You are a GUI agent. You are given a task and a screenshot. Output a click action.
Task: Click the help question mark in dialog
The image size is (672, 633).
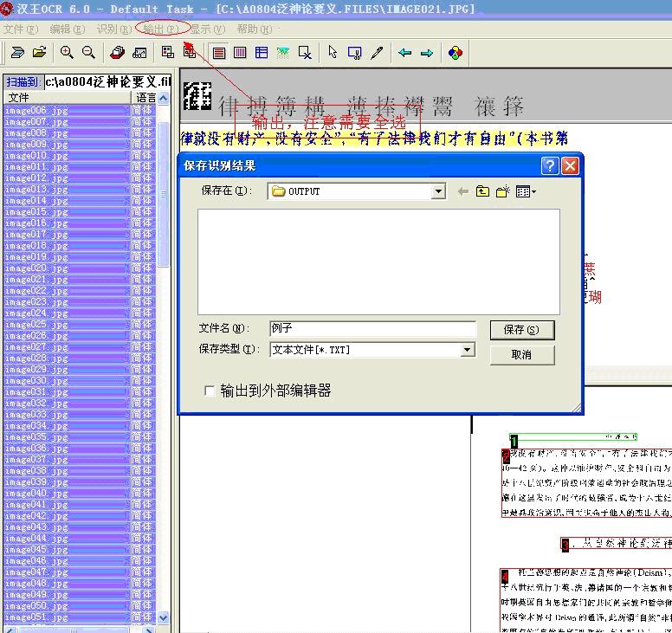click(x=550, y=165)
